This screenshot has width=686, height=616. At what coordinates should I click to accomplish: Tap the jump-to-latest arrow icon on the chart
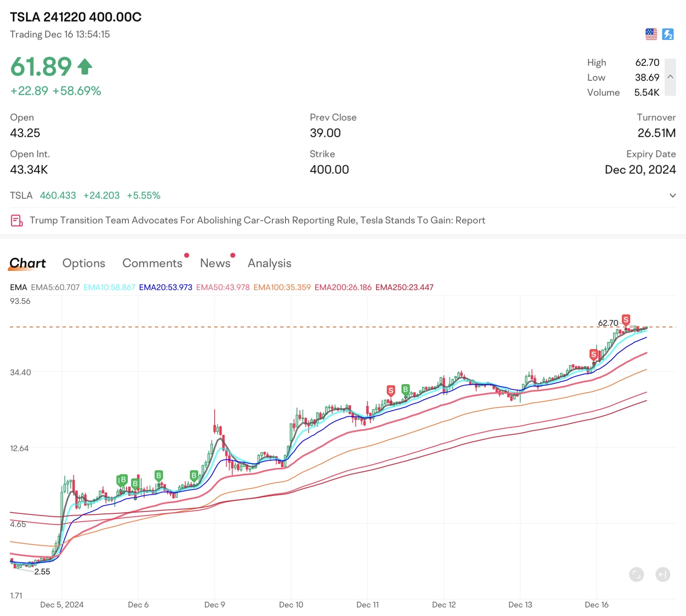click(663, 574)
